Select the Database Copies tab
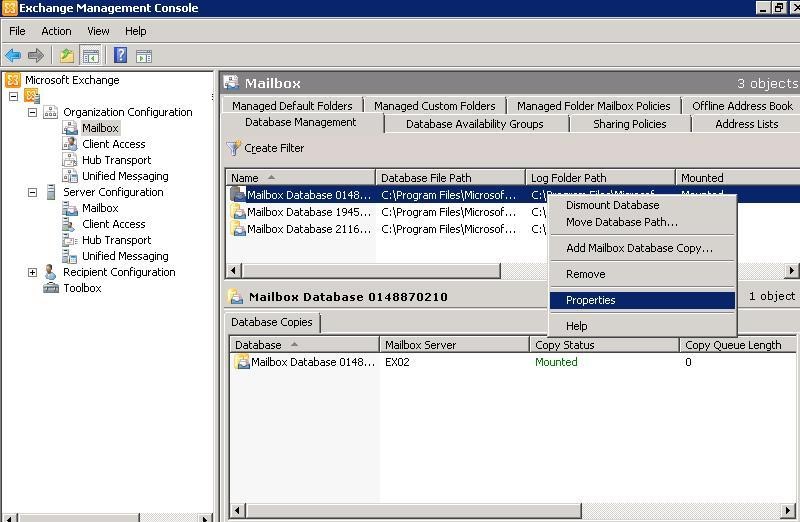 click(x=271, y=322)
